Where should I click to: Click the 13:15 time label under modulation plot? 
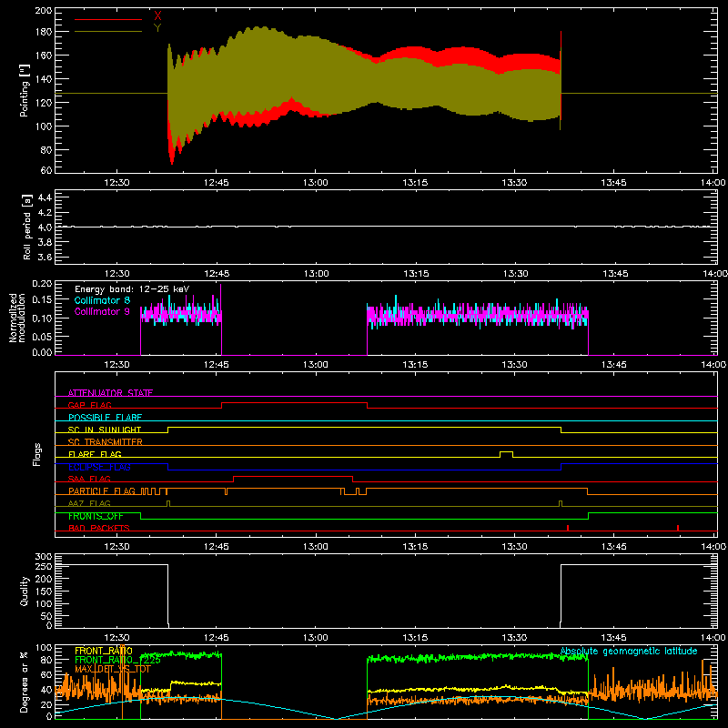click(415, 365)
